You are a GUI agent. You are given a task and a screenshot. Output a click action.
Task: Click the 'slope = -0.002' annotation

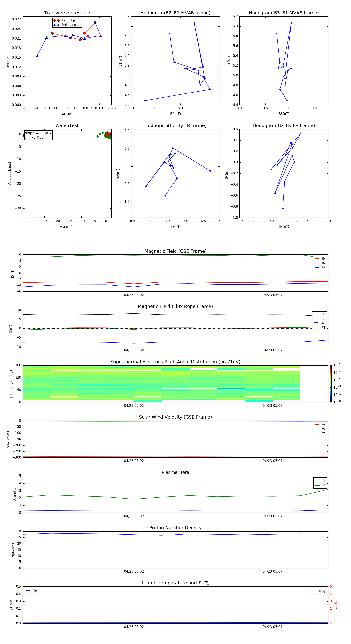38,133
